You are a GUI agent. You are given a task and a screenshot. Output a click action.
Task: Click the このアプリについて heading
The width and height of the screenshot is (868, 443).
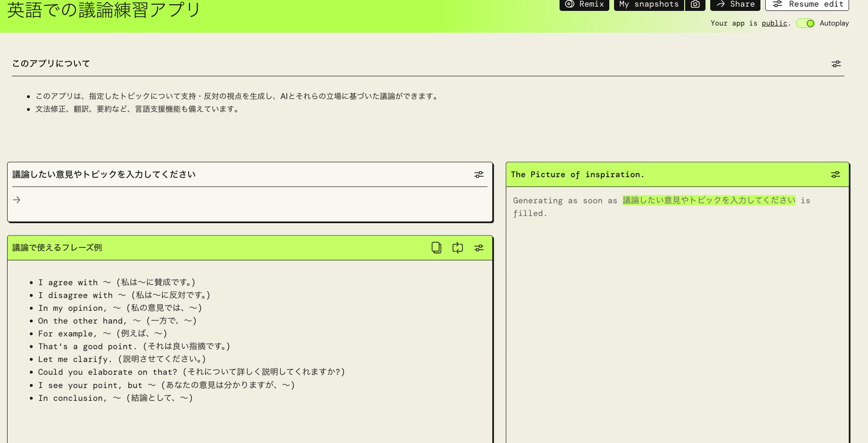click(51, 63)
